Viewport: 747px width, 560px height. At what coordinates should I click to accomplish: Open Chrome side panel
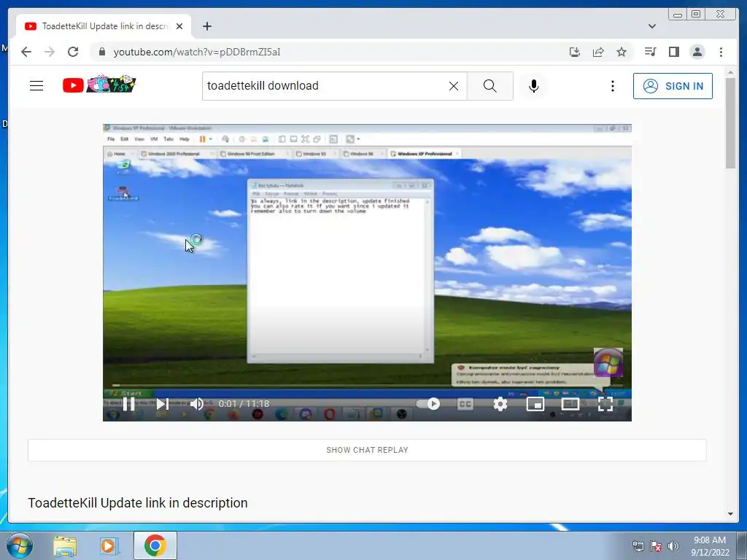tap(673, 52)
